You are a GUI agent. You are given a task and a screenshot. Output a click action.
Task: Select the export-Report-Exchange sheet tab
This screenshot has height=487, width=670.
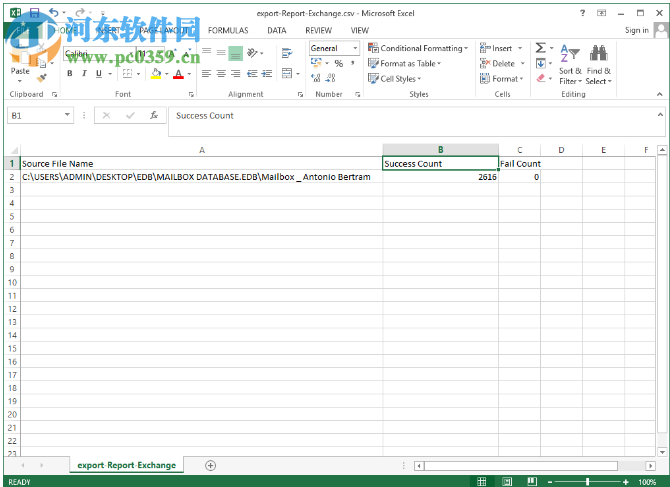[x=126, y=465]
